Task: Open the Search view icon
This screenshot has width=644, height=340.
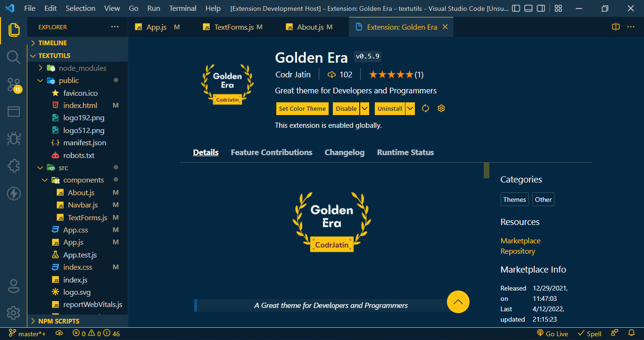Action: point(14,58)
